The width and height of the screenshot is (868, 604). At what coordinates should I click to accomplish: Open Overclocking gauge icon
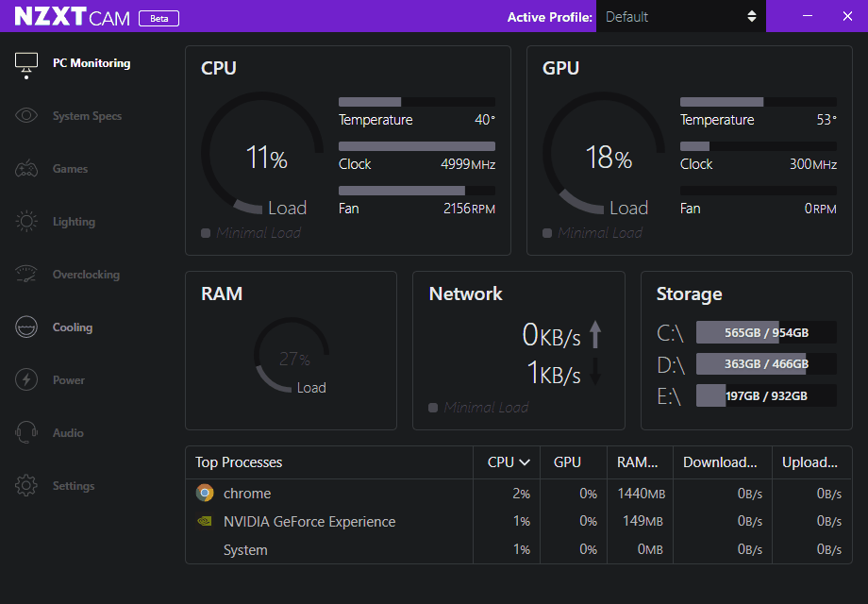click(26, 275)
